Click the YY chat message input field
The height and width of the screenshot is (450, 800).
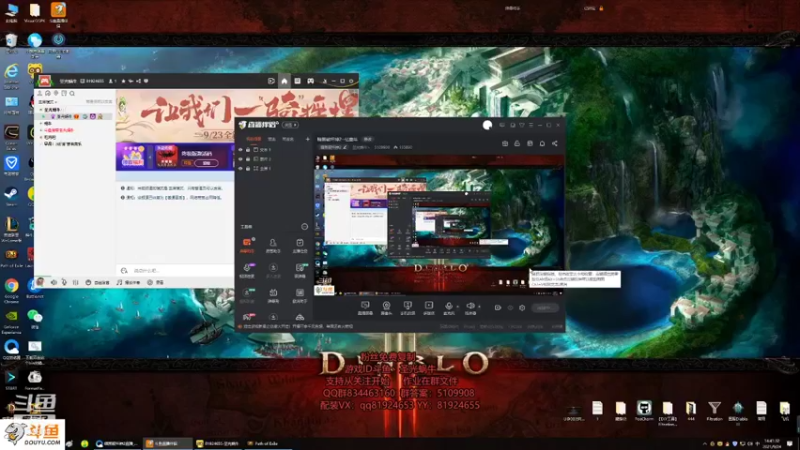[176, 270]
